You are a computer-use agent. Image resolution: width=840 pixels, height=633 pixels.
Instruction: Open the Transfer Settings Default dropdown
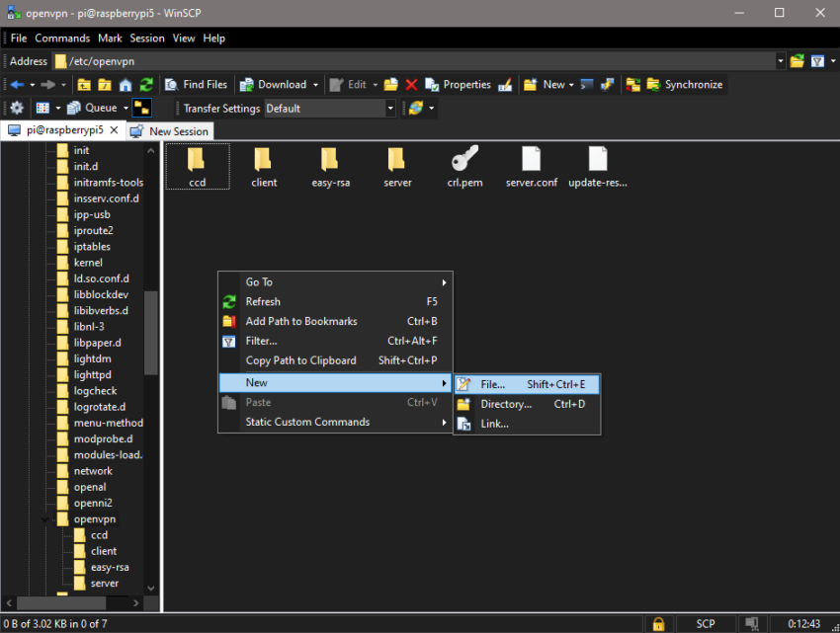390,109
